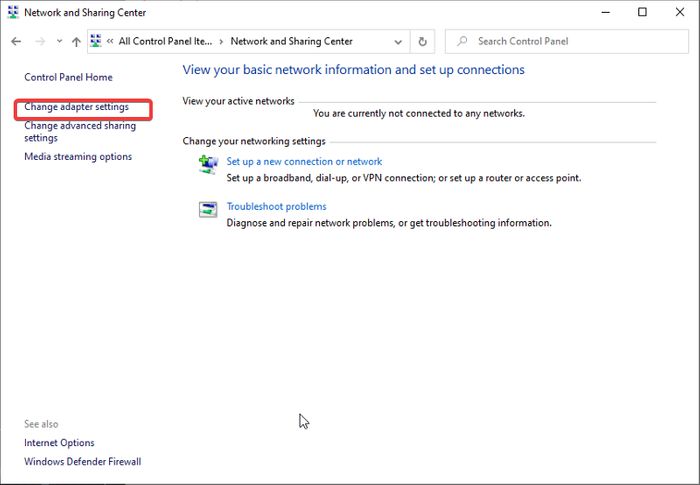Open Control Panel Home
This screenshot has width=700, height=485.
click(68, 77)
